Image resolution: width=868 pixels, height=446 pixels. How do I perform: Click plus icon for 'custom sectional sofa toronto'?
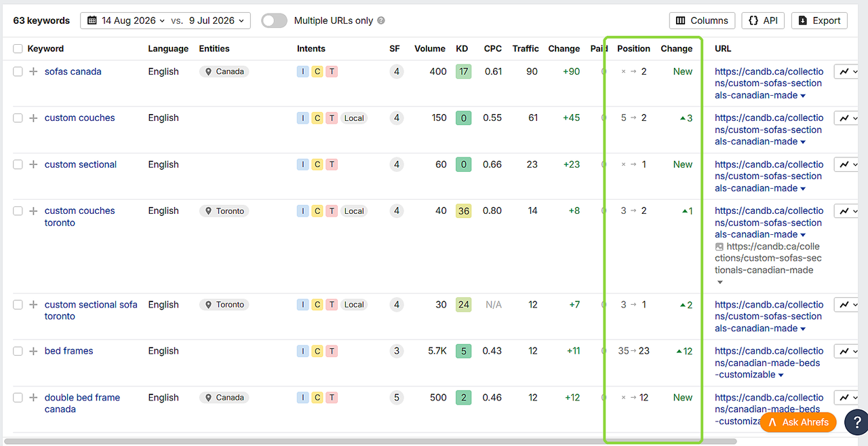33,305
